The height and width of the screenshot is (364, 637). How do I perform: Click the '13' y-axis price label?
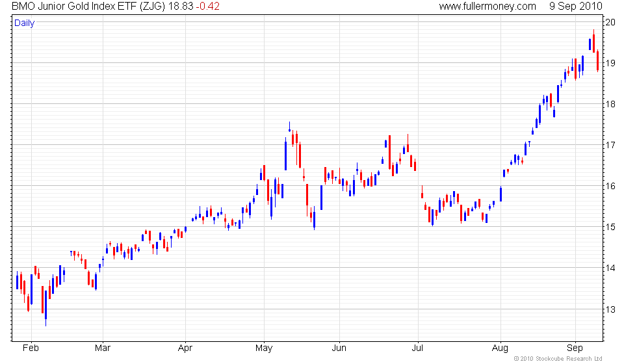610,309
